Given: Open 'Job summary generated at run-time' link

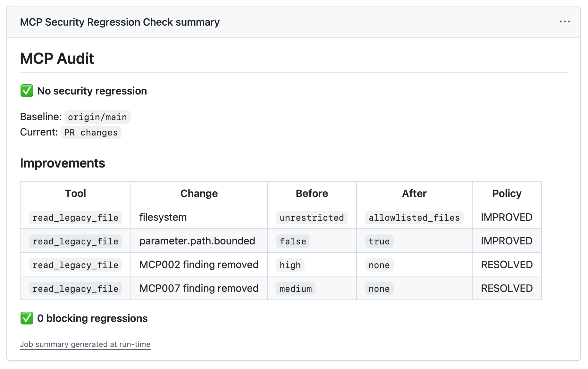Looking at the screenshot, I should 85,344.
